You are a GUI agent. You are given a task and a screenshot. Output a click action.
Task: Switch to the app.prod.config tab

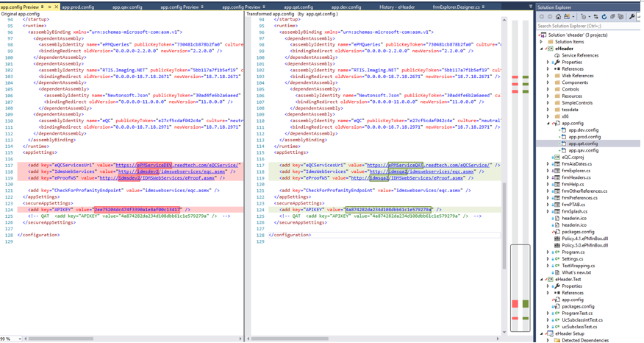78,7
